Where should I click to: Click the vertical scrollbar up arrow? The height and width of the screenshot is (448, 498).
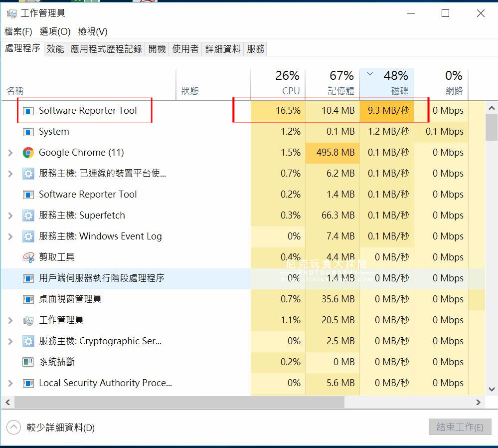[492, 108]
